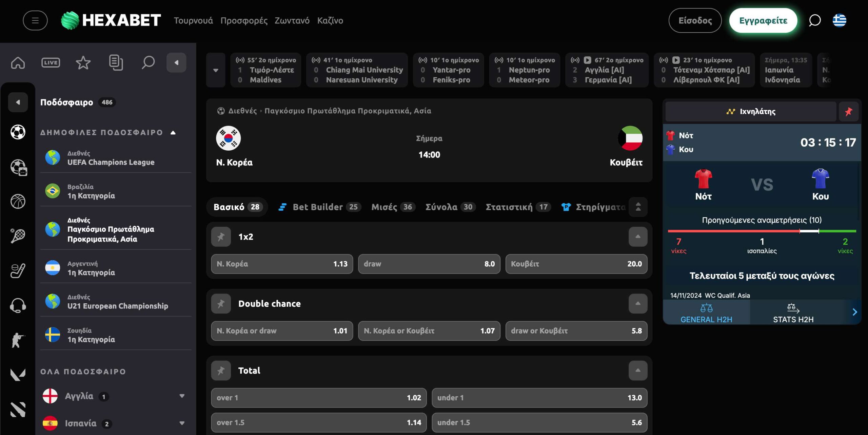868x435 pixels.
Task: Select tennis racket sport icon
Action: point(18,236)
